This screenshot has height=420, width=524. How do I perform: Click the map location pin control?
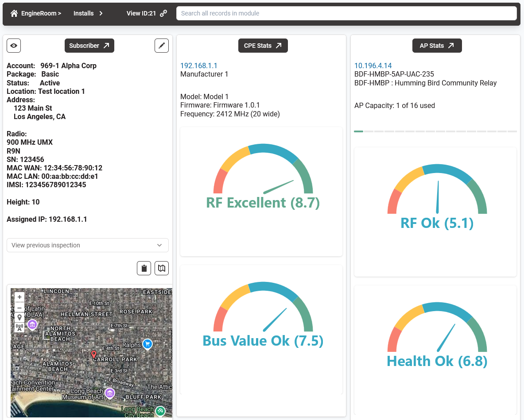tap(19, 317)
